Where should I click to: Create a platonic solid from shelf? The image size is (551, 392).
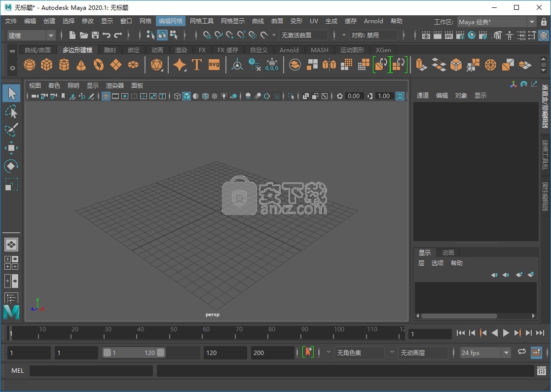coord(157,65)
